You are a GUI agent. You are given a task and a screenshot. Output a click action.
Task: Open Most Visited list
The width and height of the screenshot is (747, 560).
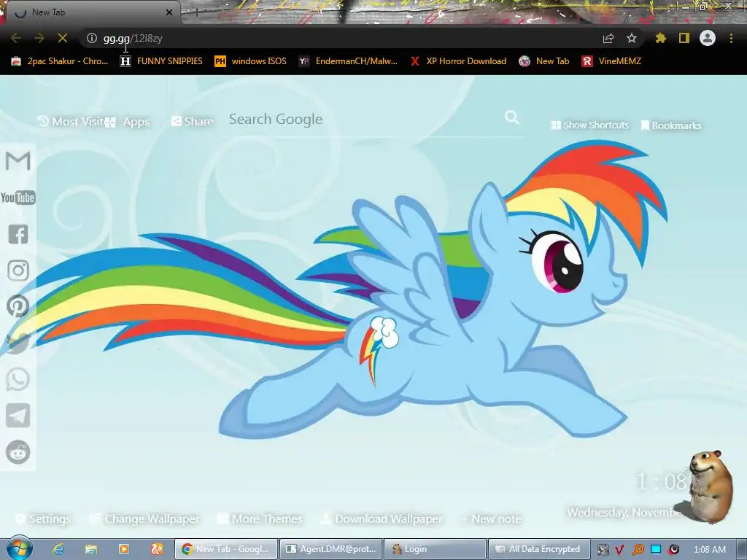click(71, 122)
